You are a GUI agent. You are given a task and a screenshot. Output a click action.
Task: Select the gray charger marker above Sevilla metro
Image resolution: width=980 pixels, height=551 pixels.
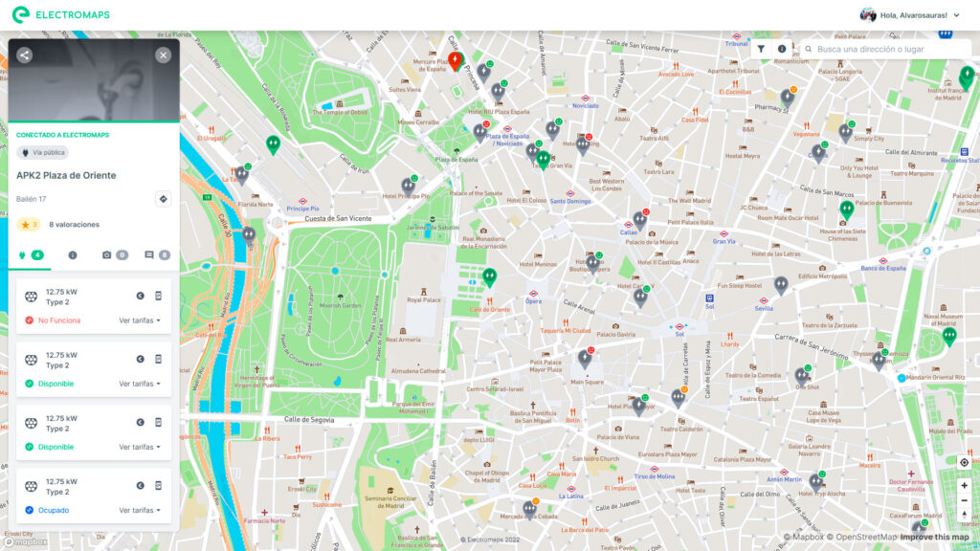(x=781, y=285)
